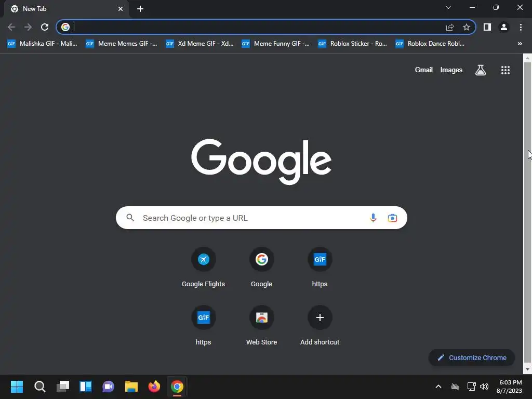Open tab search dropdown arrow
532x399 pixels.
pos(448,7)
